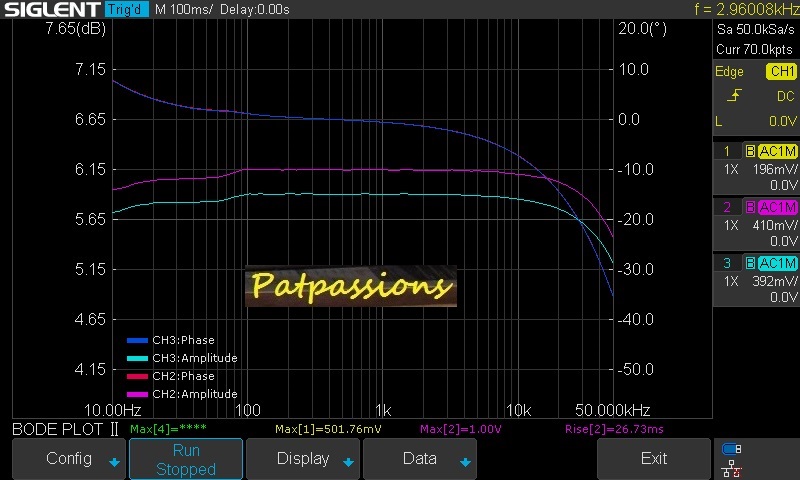This screenshot has height=480, width=800.
Task: Expand the Display menu dropdown arrow
Action: (348, 462)
